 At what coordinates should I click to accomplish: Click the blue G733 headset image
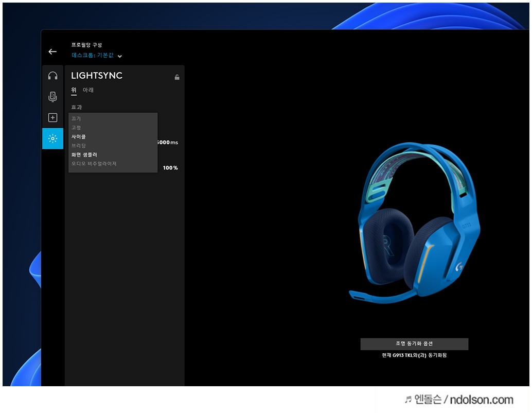point(416,222)
